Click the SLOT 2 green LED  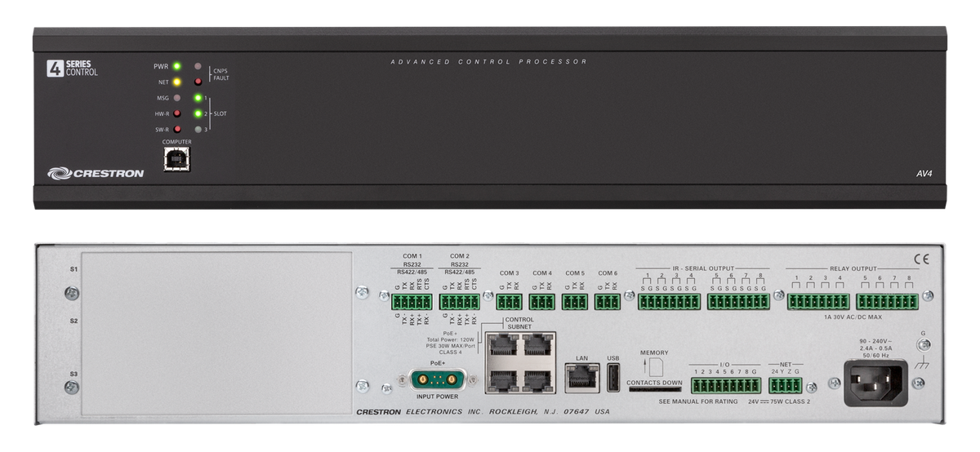tap(198, 113)
